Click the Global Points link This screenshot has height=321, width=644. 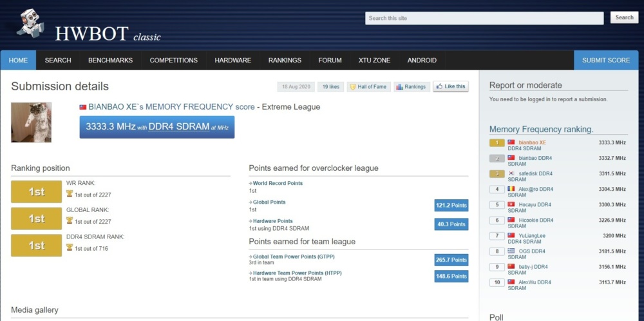click(269, 202)
